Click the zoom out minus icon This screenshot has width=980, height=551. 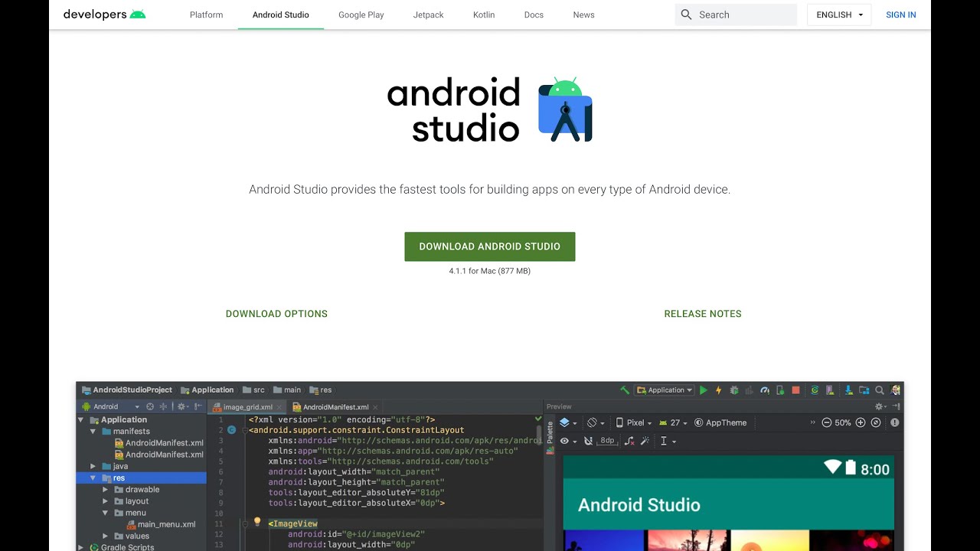[x=826, y=422]
